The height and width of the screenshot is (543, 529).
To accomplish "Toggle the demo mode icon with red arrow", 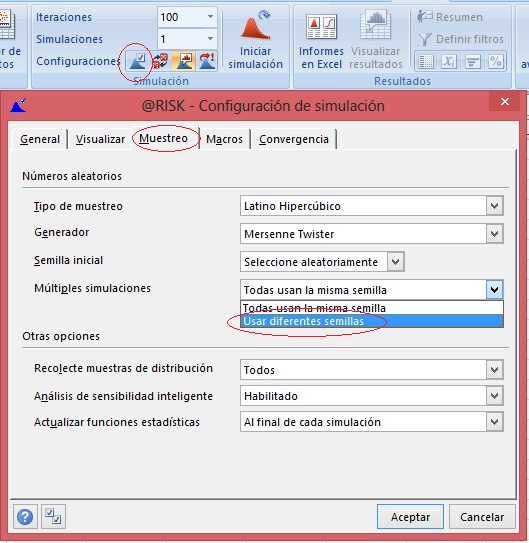I will click(207, 61).
